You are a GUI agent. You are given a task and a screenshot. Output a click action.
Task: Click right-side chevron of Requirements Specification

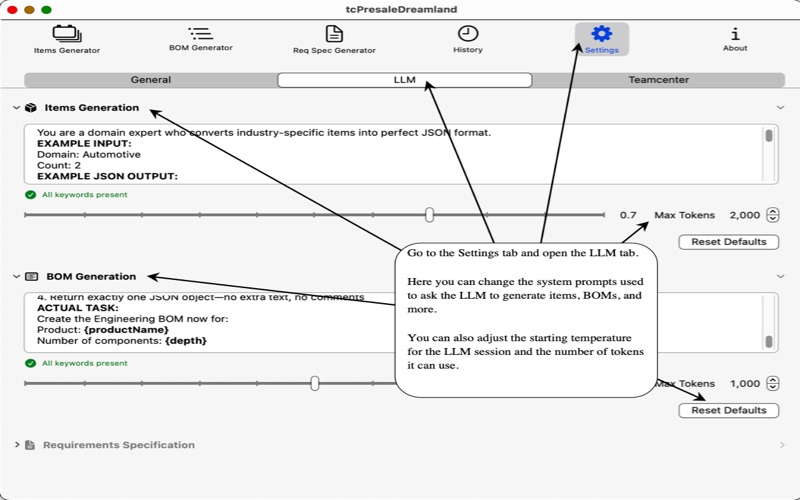pyautogui.click(x=782, y=445)
